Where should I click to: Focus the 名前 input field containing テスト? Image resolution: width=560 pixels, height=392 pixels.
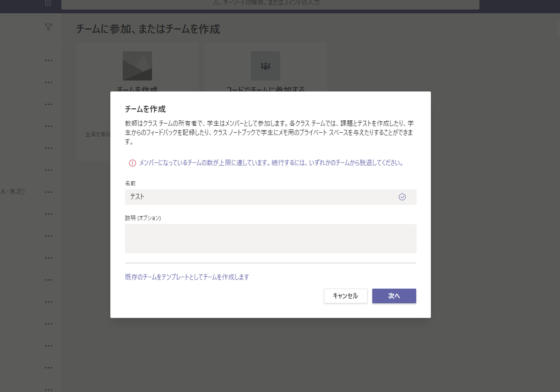click(x=271, y=197)
